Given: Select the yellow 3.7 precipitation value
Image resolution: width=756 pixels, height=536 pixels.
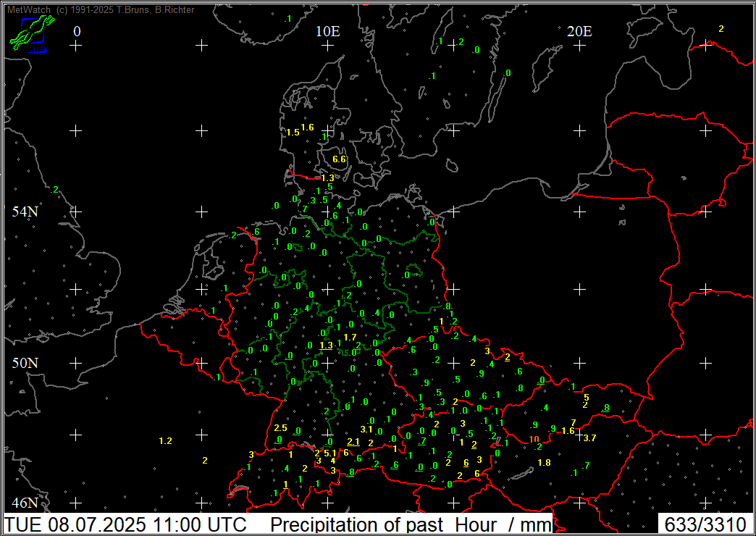Looking at the screenshot, I should click(589, 438).
